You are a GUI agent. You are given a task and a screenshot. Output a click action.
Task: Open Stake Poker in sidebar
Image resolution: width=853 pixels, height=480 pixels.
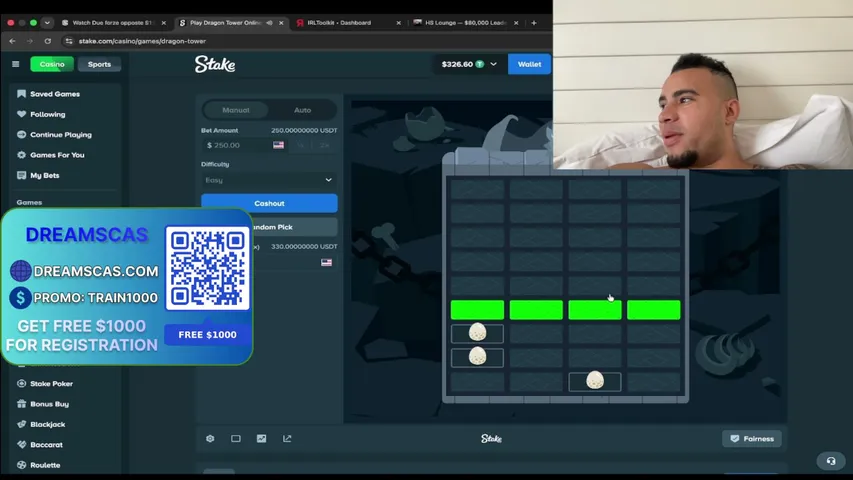(51, 384)
